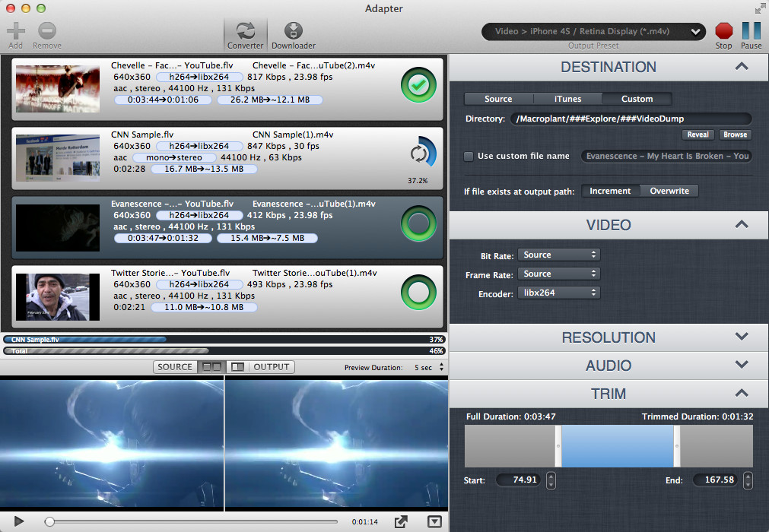Click the 26.2 MB→~12.1 MB size pill
Viewport: 769px width, 532px height.
point(270,100)
